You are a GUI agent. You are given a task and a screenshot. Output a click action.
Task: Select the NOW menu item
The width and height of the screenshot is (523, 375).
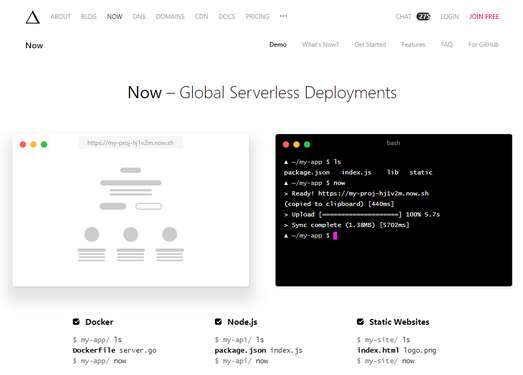(x=114, y=16)
